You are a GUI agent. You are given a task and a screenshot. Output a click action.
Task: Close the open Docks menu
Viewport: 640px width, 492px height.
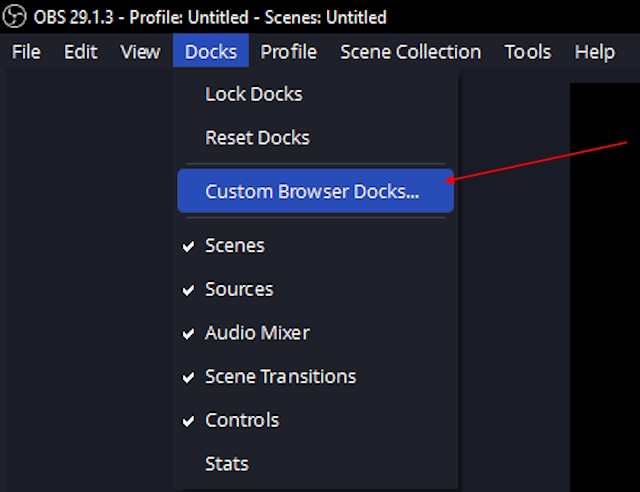coord(211,52)
